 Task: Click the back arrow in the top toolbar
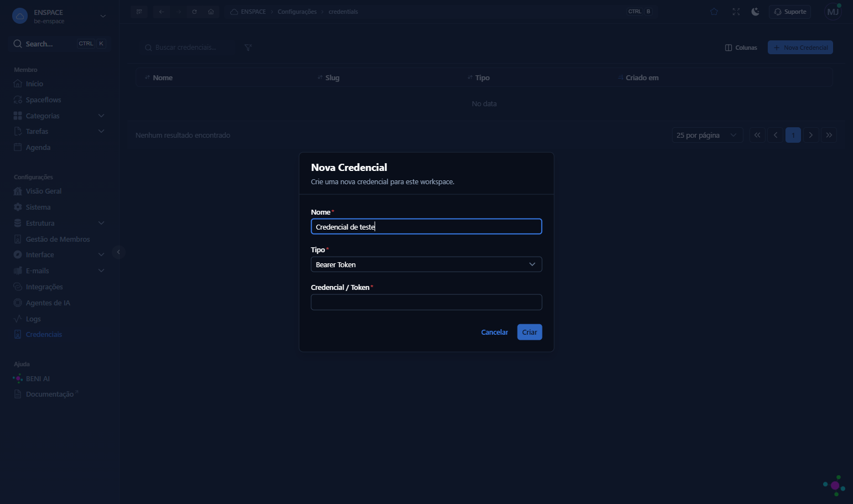pos(162,12)
